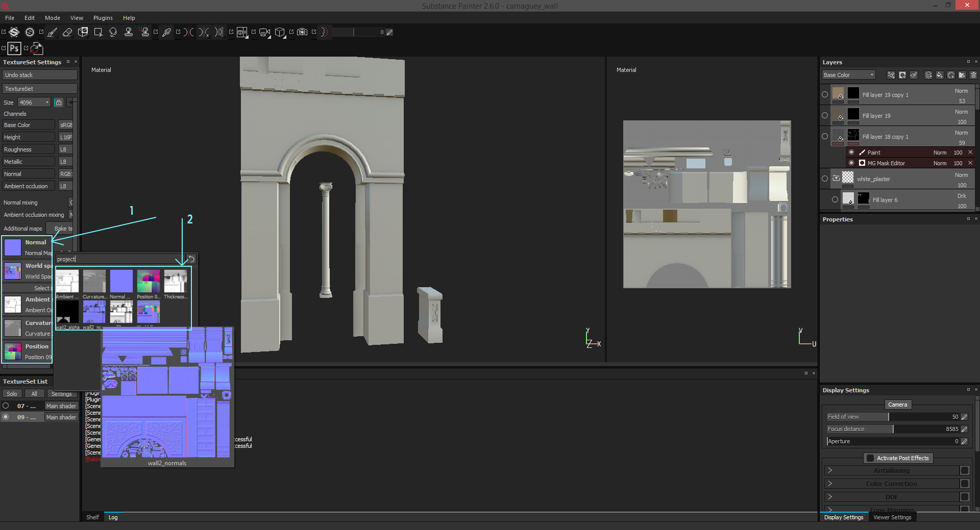Expand the Color Correction section
The height and width of the screenshot is (530, 980).
(x=830, y=484)
